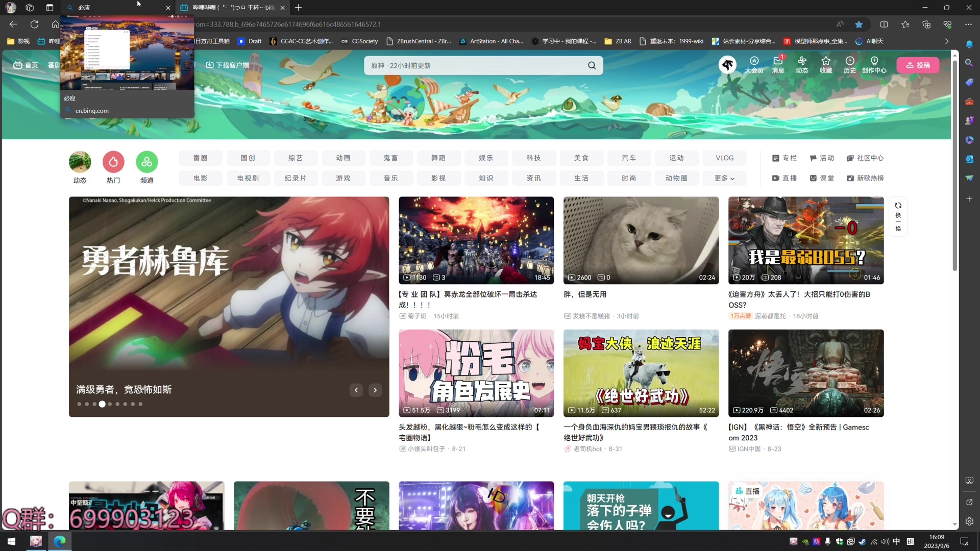Open the split screen icon in browser toolbar

pyautogui.click(x=884, y=24)
